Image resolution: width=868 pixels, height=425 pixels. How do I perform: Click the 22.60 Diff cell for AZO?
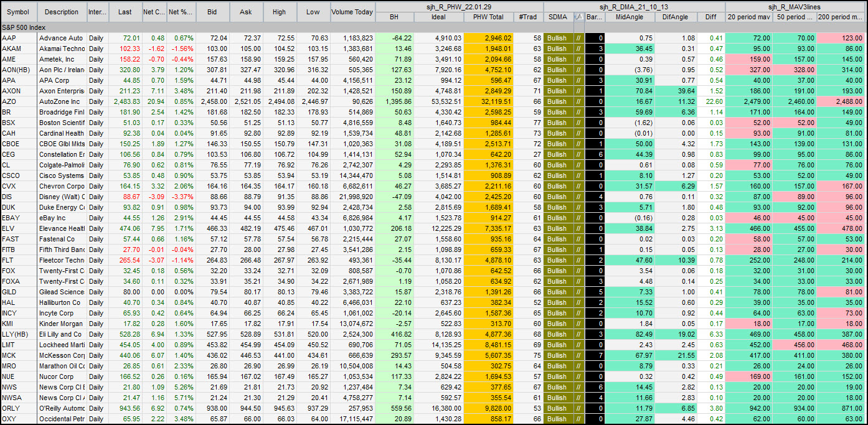[711, 102]
